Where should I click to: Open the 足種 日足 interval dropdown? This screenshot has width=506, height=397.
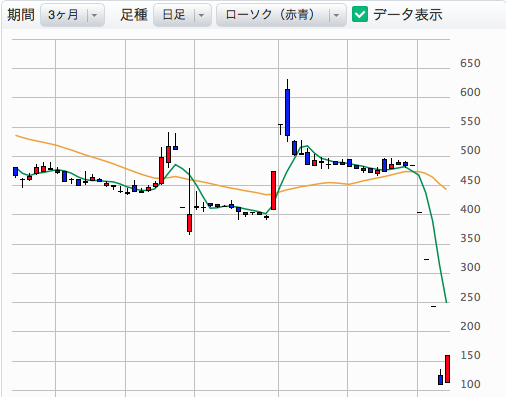tap(182, 15)
